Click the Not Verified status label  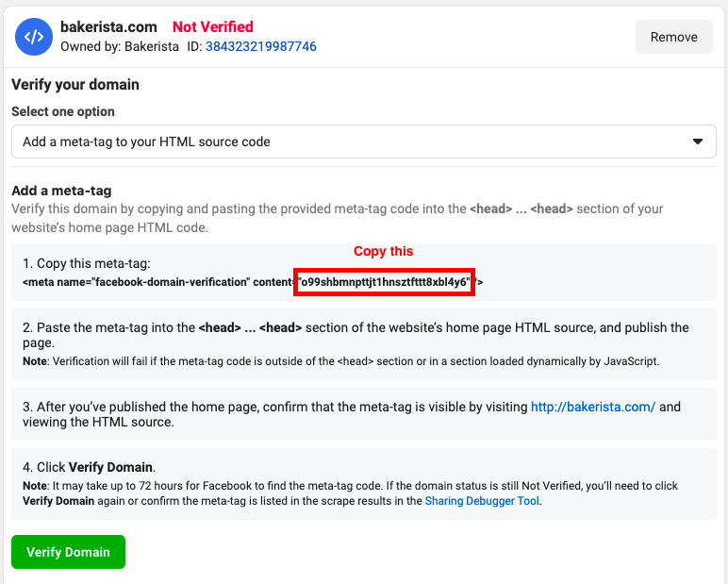coord(212,27)
